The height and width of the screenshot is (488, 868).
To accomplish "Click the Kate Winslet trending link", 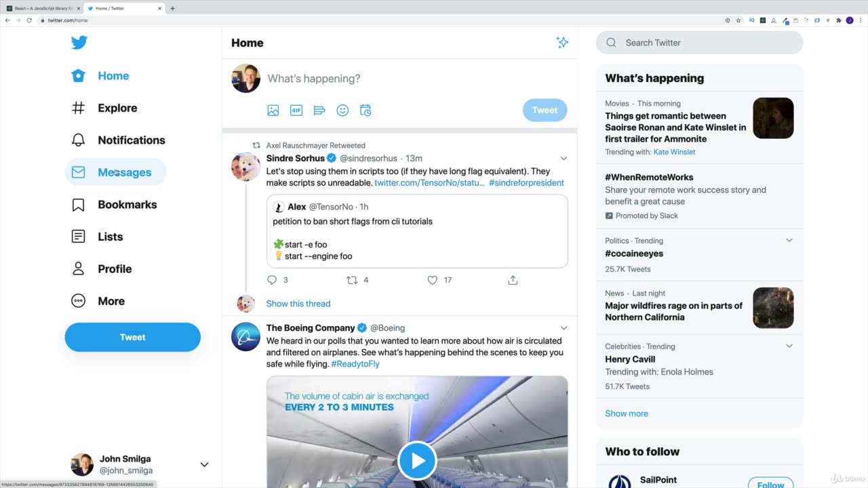I will (x=674, y=152).
